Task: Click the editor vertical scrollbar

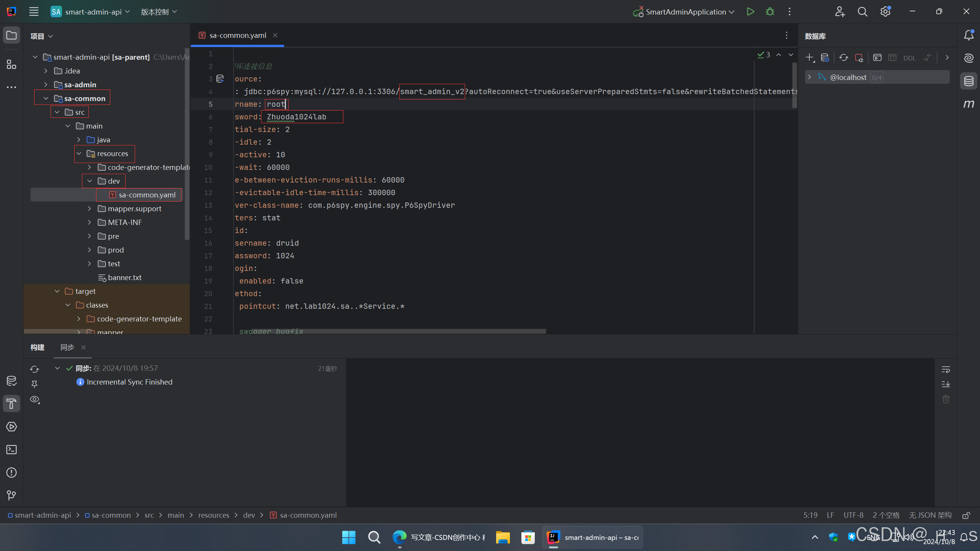Action: coord(794,86)
